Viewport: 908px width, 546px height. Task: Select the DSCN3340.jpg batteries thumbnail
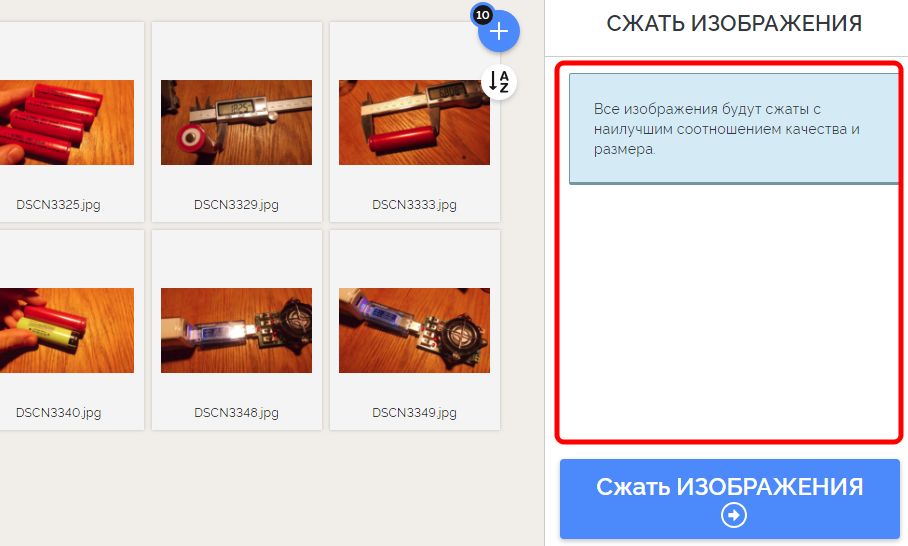pos(67,330)
